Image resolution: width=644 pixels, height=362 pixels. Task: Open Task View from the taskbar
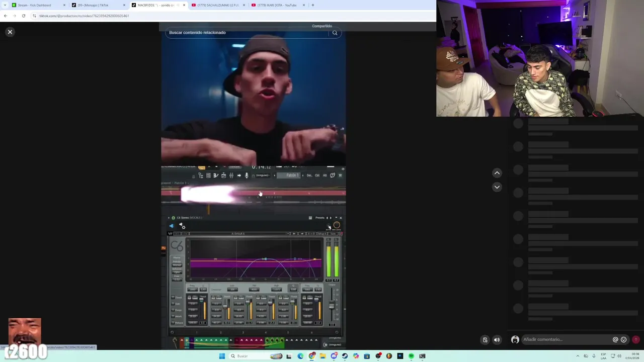click(289, 356)
